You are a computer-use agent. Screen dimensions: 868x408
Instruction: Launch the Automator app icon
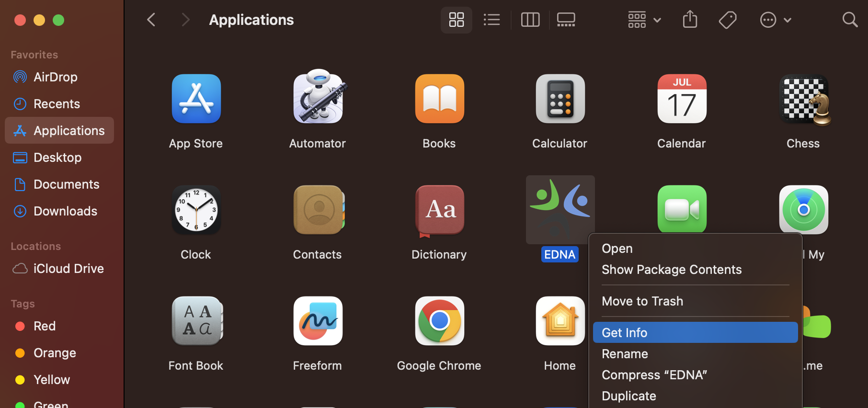[x=318, y=98]
